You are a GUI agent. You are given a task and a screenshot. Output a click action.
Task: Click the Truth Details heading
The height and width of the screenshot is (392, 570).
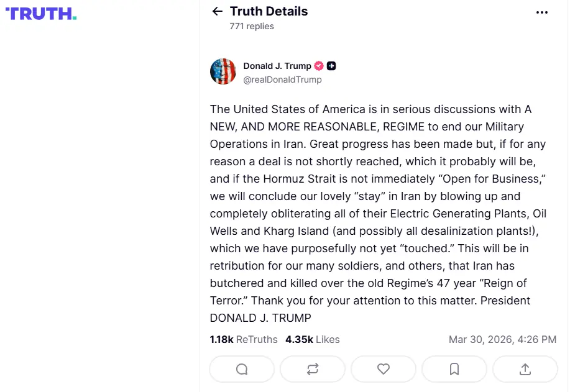[269, 11]
